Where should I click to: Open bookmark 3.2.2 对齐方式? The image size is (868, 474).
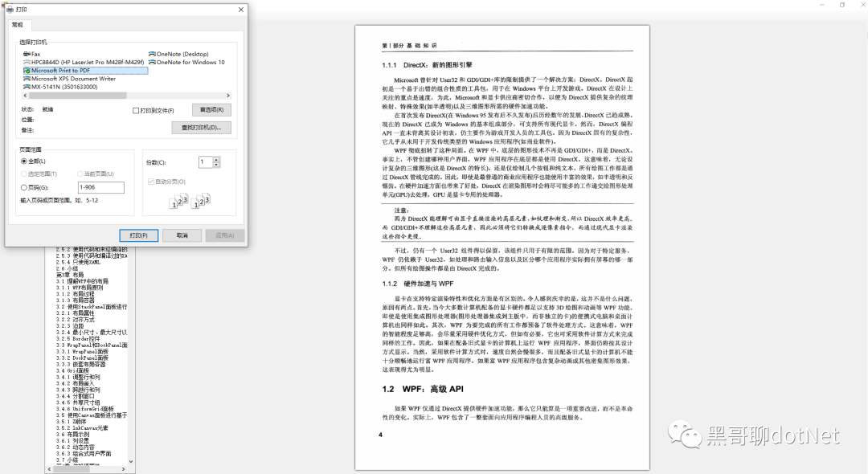click(x=76, y=320)
